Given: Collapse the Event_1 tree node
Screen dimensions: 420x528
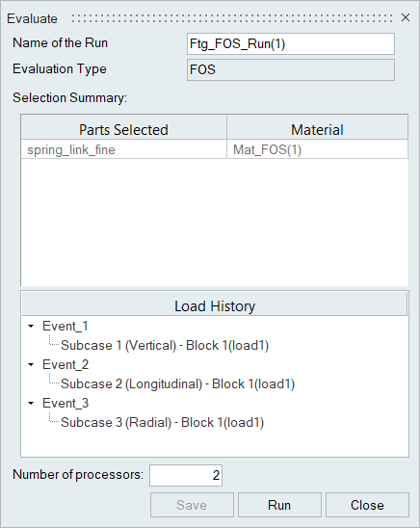Looking at the screenshot, I should coord(31,326).
